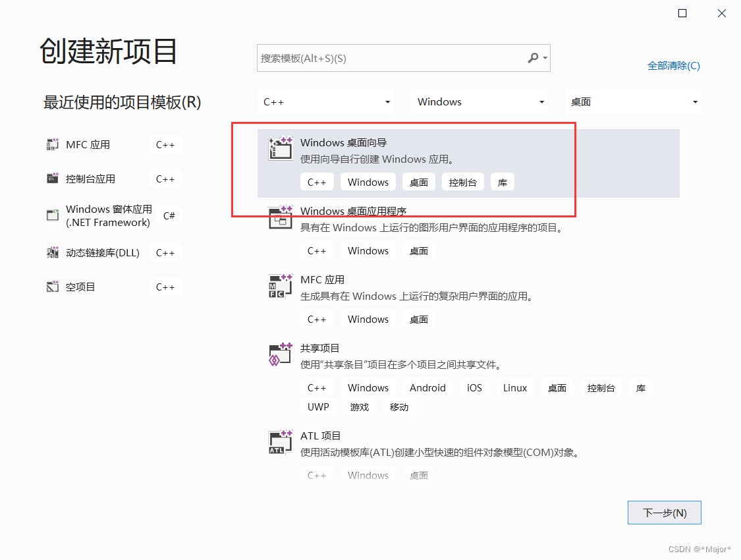This screenshot has height=560, width=741.
Task: Expand the search box dropdown arrow
Action: (x=545, y=58)
